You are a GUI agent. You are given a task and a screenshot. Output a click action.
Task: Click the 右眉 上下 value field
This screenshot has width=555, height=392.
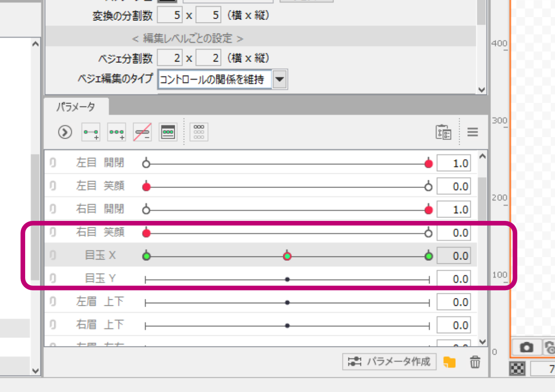(454, 326)
